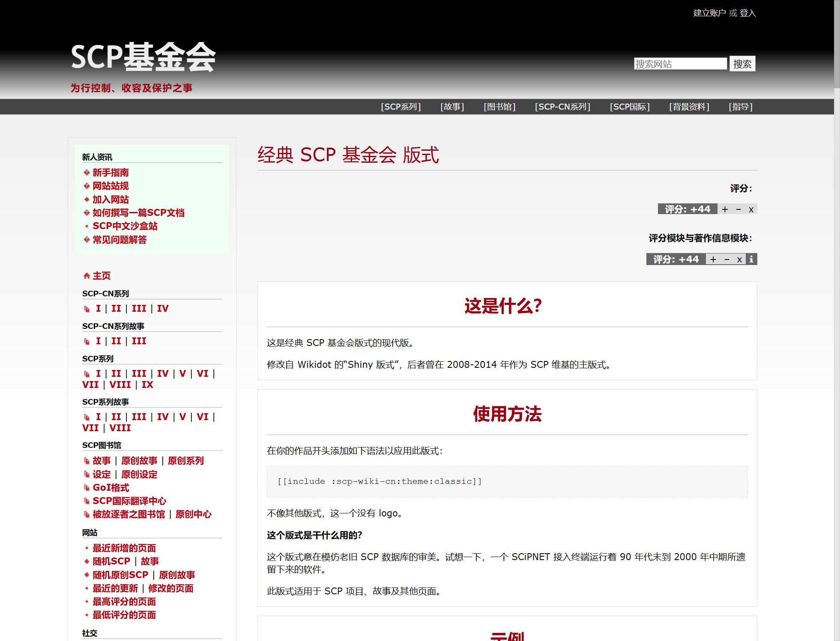
Task: Click the page icon before GoI格式
Action: tap(87, 488)
